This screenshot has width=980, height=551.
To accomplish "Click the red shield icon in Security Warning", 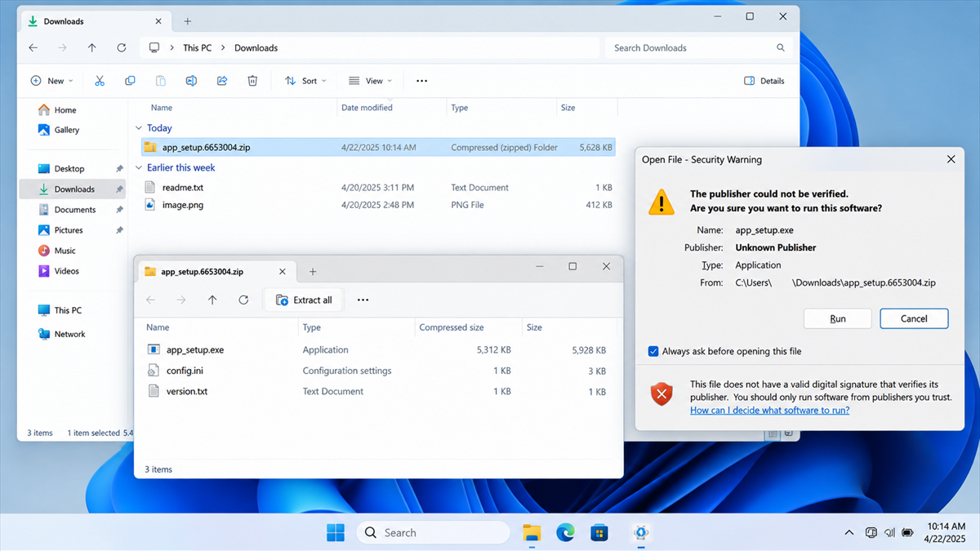I will (x=661, y=394).
